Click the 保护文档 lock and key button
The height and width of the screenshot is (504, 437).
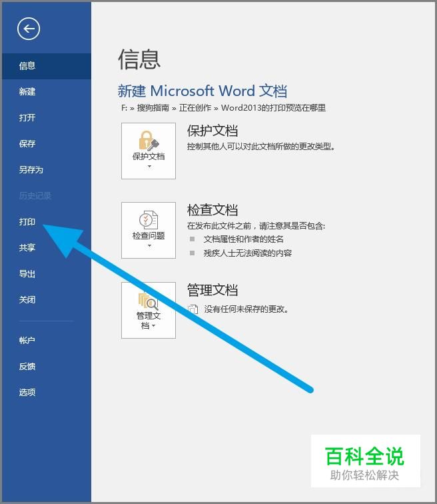(x=149, y=151)
